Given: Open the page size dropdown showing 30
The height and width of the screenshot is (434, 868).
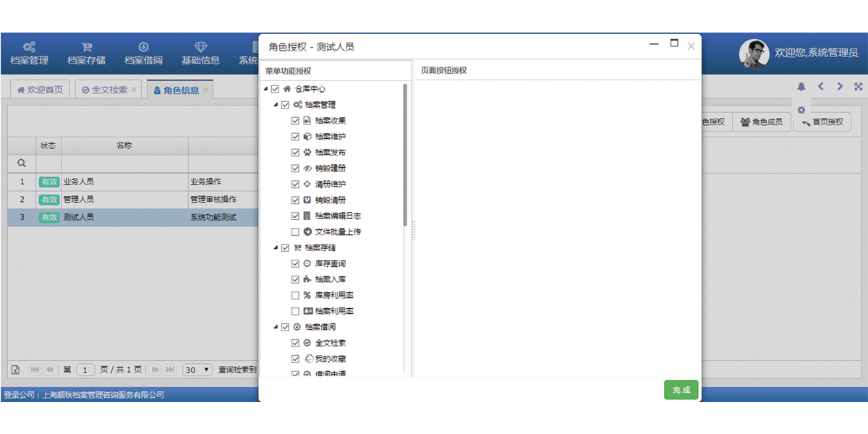Looking at the screenshot, I should [x=197, y=370].
